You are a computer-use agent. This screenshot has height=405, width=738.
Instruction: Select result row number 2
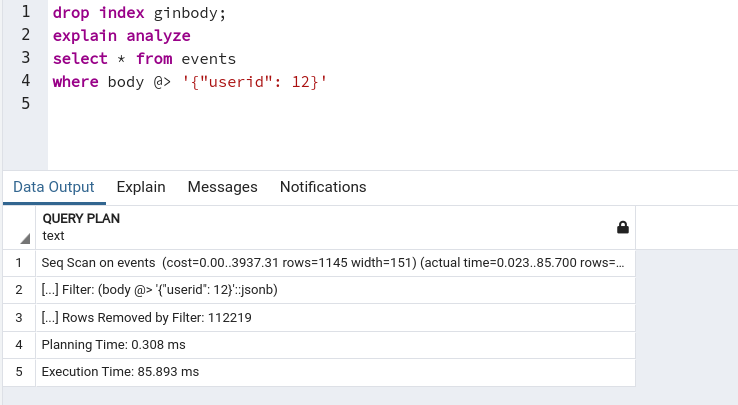[x=19, y=290]
